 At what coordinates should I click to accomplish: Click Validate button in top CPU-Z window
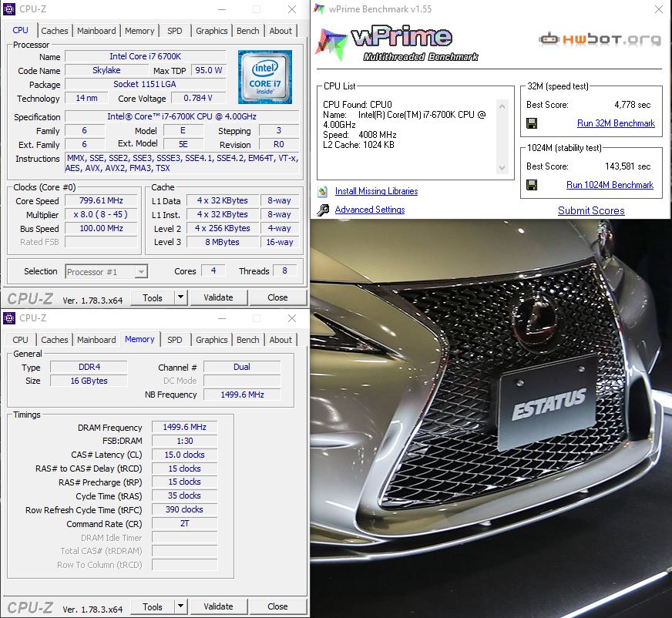218,297
